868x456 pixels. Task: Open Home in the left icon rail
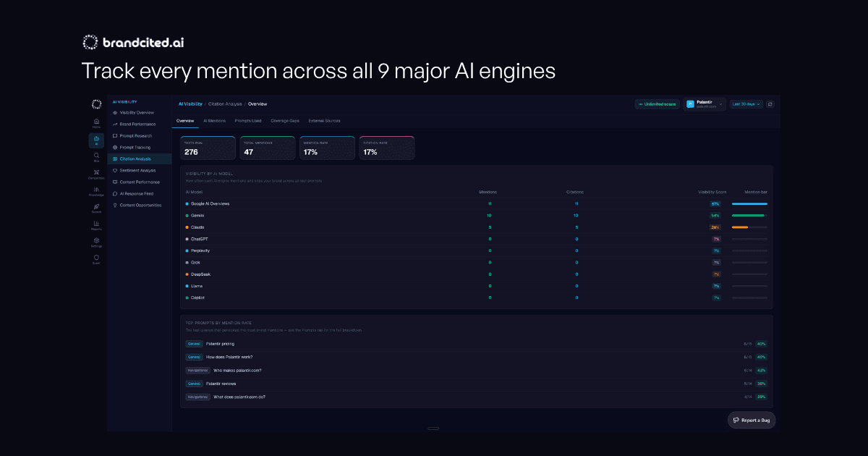click(x=96, y=123)
